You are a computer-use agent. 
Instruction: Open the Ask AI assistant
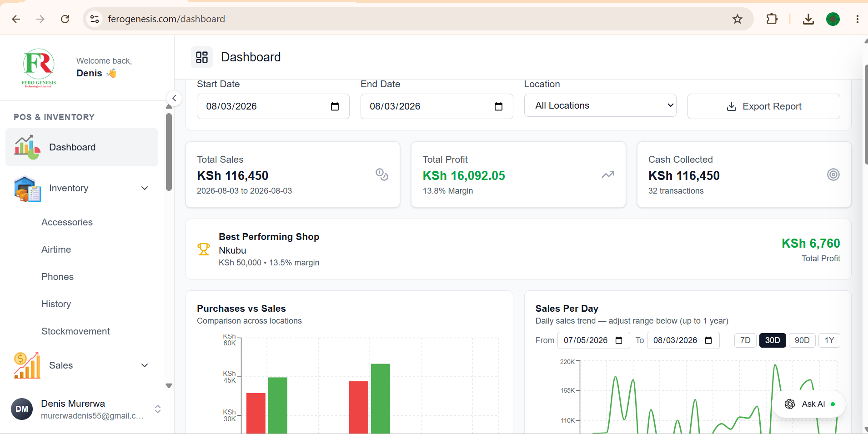[x=809, y=404]
